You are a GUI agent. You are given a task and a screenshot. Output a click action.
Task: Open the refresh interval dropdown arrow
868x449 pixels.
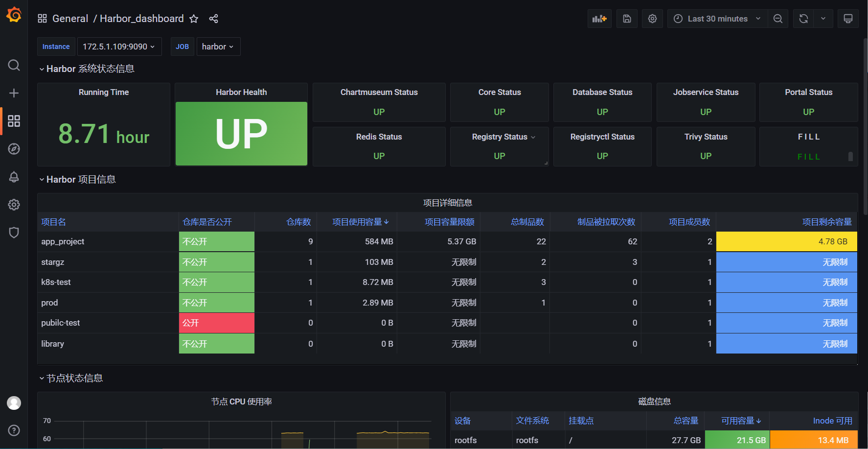(x=823, y=19)
